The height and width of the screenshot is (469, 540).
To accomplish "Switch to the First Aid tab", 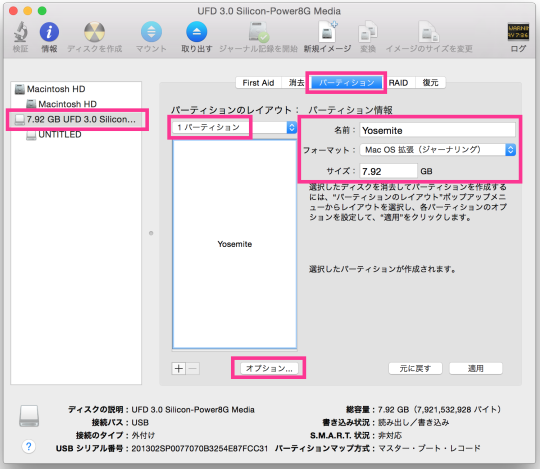I will (x=258, y=83).
